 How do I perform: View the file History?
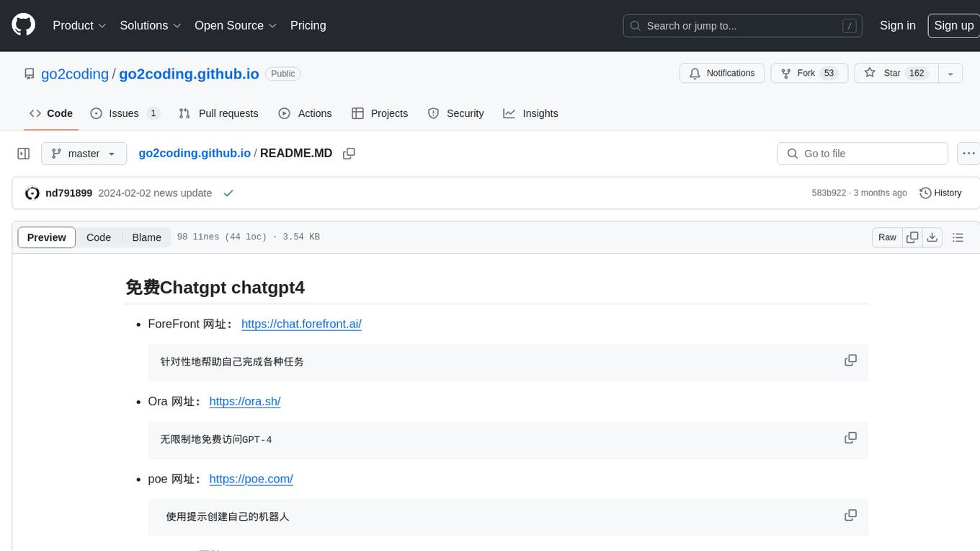tap(940, 193)
